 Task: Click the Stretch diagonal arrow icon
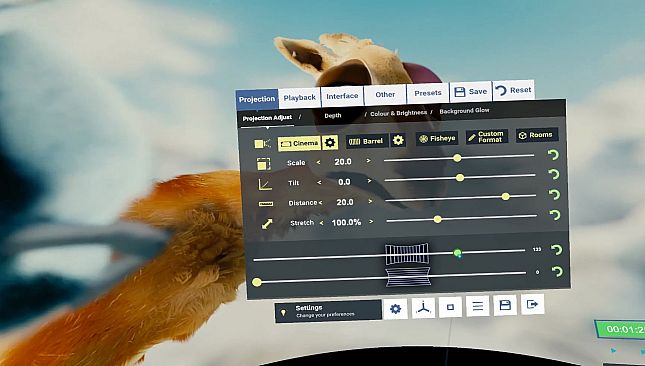click(267, 224)
